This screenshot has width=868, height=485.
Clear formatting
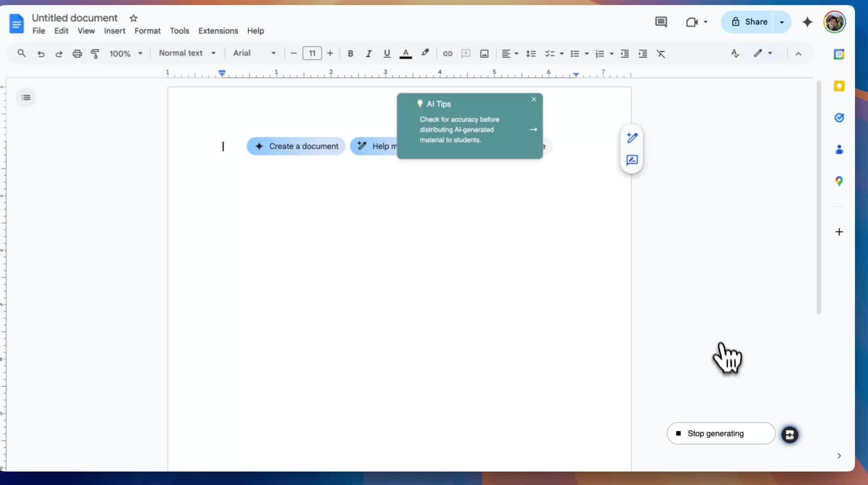pyautogui.click(x=661, y=54)
